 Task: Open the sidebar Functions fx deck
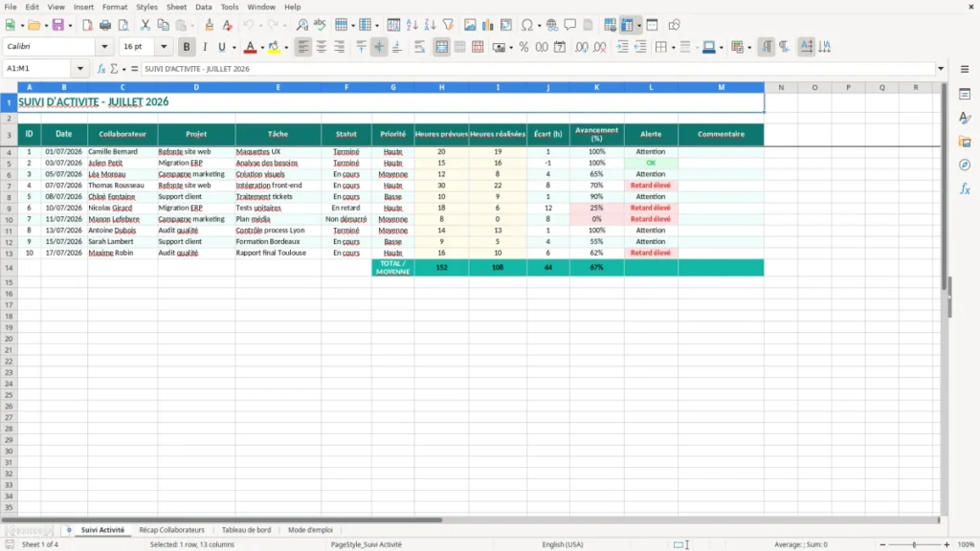(x=965, y=188)
